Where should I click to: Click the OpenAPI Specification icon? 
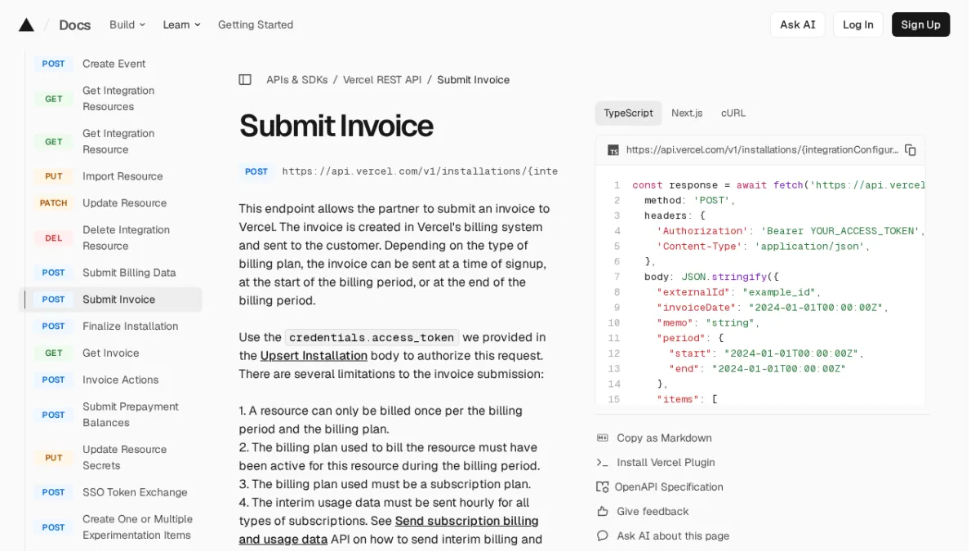tap(603, 487)
